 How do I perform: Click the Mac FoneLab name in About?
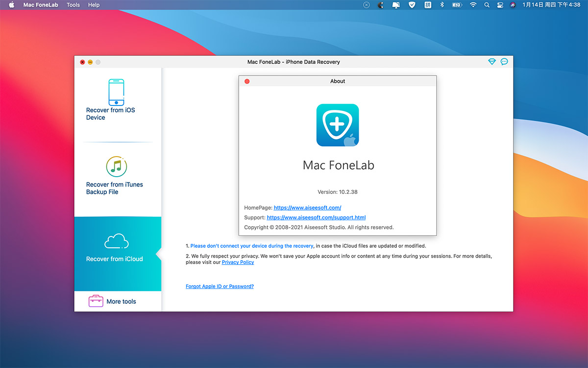[338, 165]
